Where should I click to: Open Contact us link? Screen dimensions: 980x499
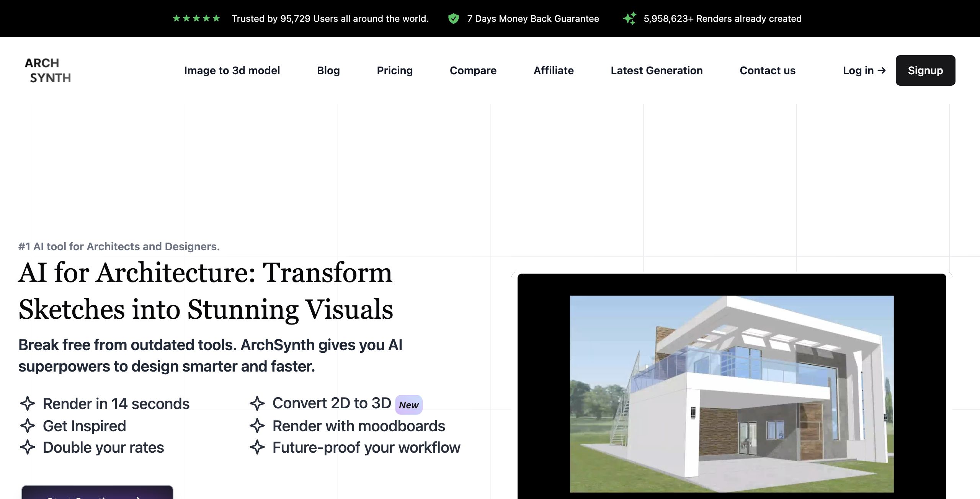click(768, 70)
